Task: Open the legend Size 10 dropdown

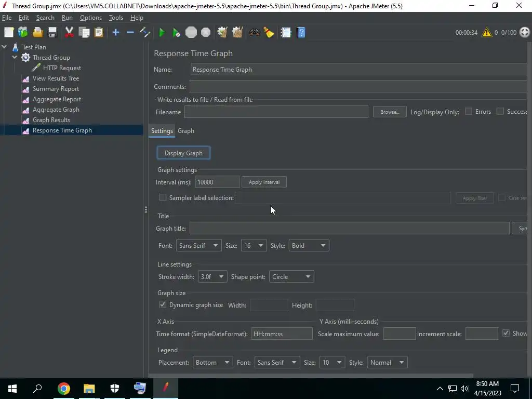Action: click(332, 362)
